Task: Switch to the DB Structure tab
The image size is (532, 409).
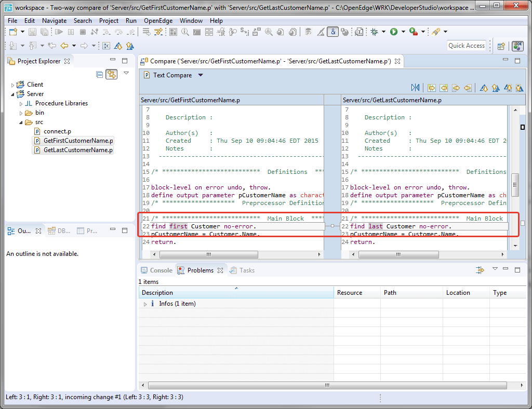Action: tap(59, 231)
